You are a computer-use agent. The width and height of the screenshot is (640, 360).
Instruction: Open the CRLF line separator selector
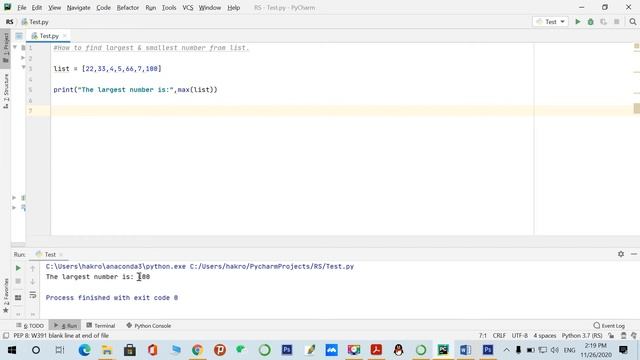pos(499,336)
